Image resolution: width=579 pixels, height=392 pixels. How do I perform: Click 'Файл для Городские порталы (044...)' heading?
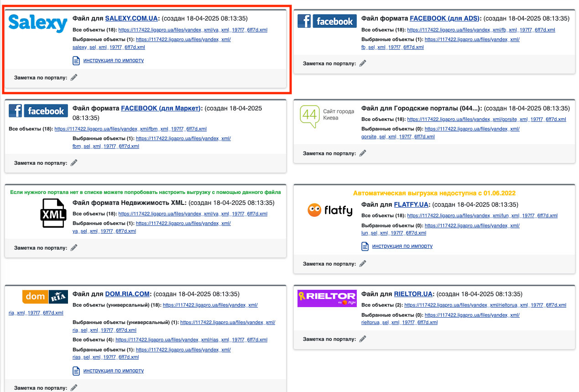422,108
